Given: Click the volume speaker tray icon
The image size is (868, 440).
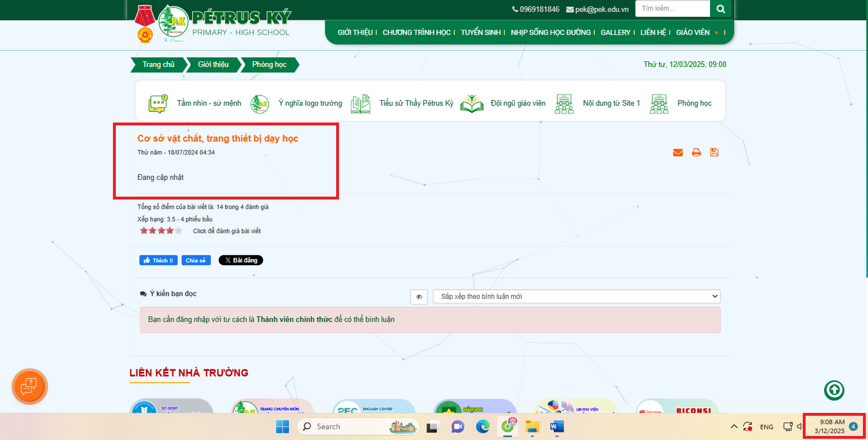Looking at the screenshot, I should [799, 427].
